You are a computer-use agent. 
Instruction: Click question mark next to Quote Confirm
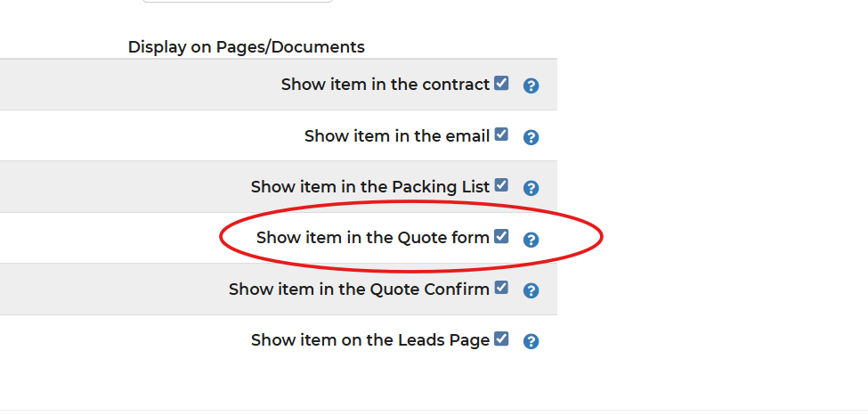point(531,290)
